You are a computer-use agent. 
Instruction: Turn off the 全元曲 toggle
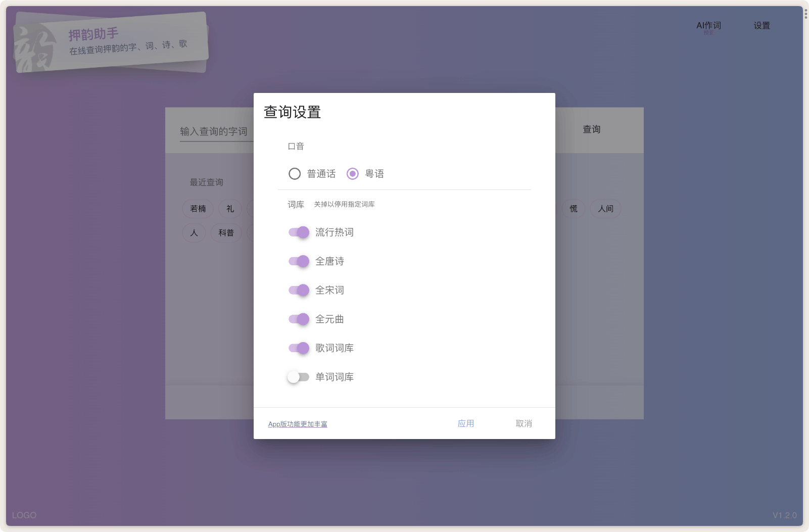point(299,319)
